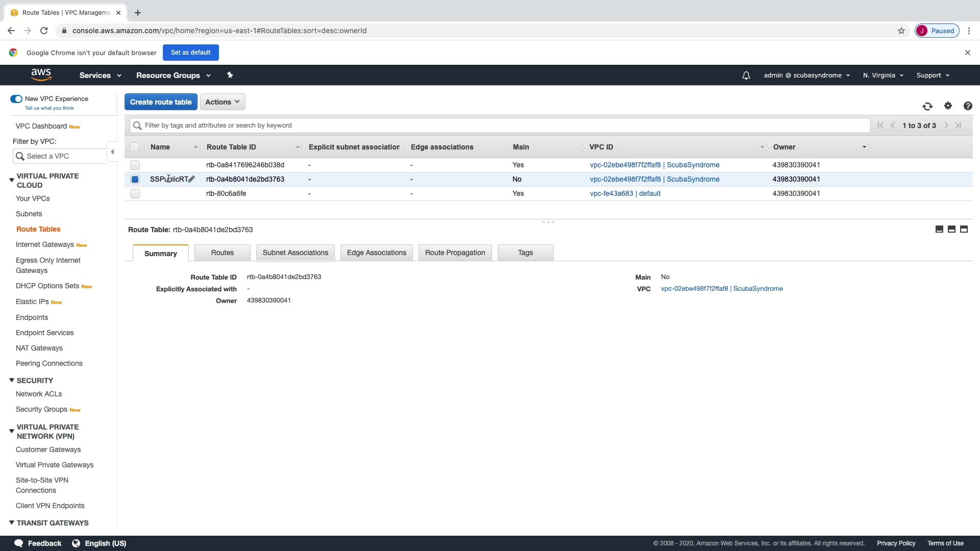
Task: Toggle New VPC Experience switch
Action: (x=16, y=99)
